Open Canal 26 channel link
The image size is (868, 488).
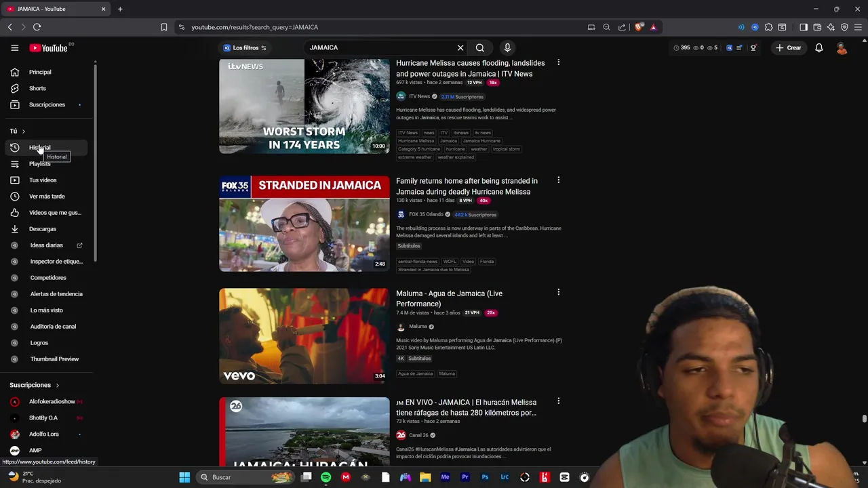click(418, 435)
